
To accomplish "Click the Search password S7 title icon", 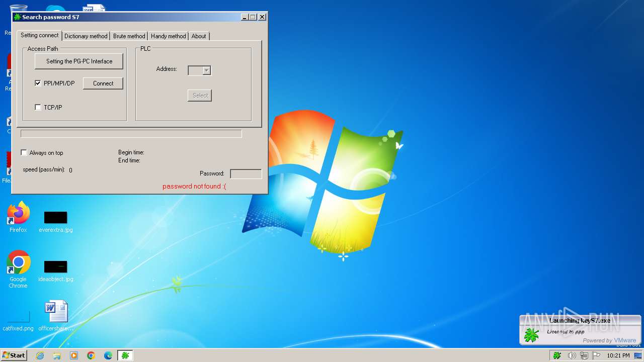I will (17, 17).
